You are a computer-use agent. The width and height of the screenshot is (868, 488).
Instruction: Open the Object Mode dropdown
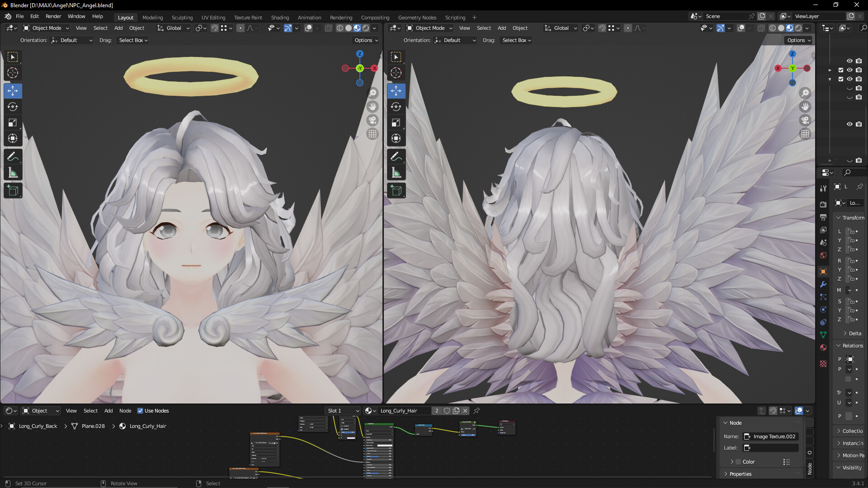[45, 28]
